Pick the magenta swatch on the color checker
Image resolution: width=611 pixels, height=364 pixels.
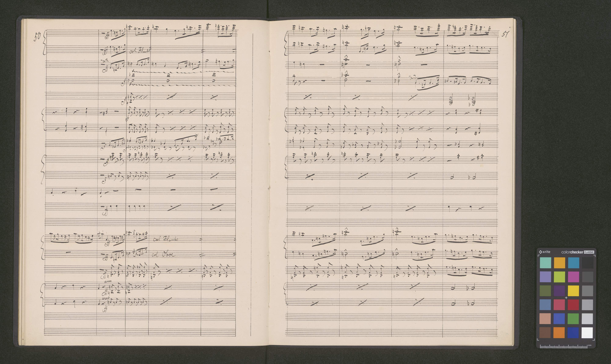(x=573, y=277)
